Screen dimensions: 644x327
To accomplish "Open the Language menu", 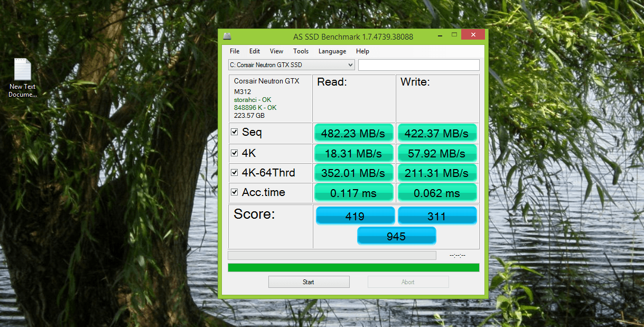I will [x=332, y=51].
